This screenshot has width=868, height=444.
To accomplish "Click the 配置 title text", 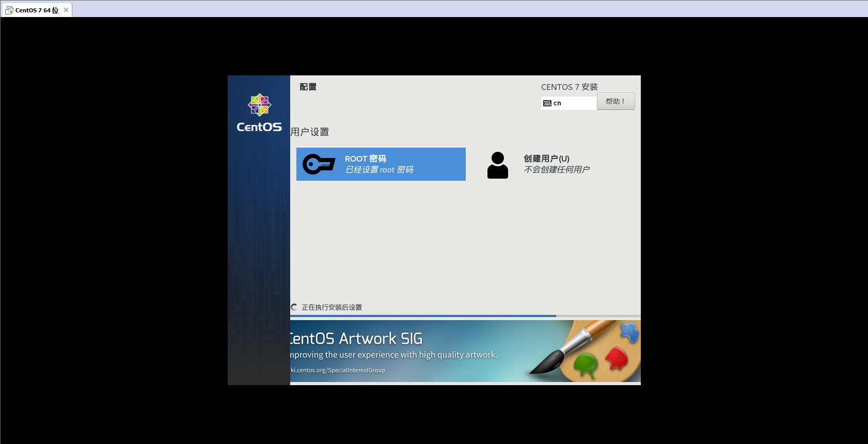I will [x=308, y=87].
